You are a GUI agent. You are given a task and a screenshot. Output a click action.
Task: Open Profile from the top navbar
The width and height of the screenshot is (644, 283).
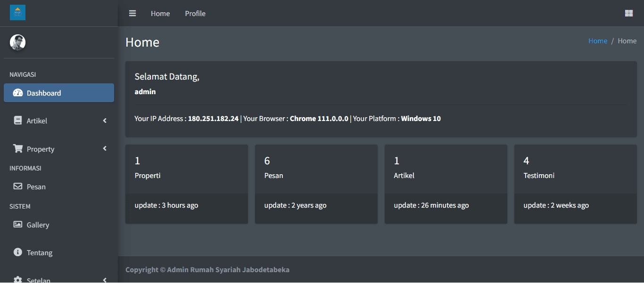click(x=195, y=13)
